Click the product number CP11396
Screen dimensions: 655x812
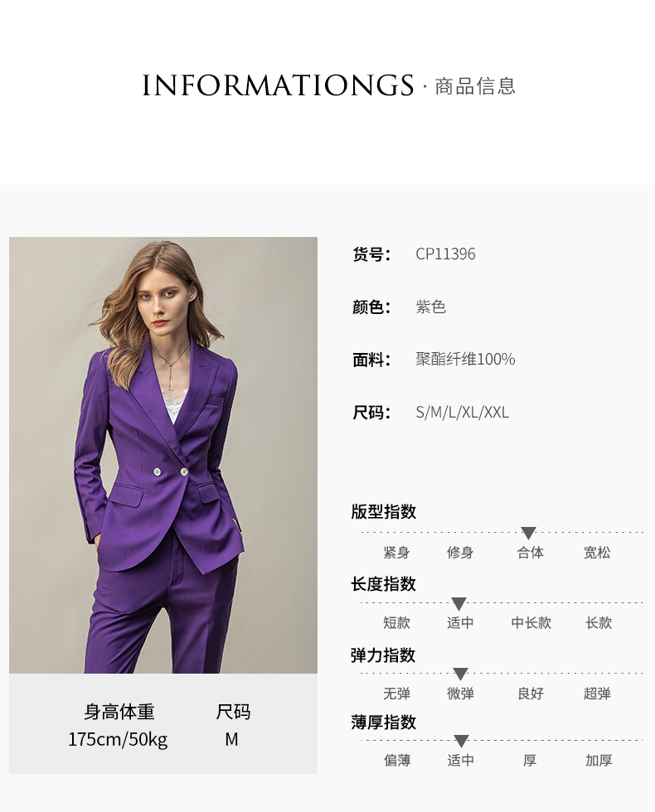coord(445,254)
